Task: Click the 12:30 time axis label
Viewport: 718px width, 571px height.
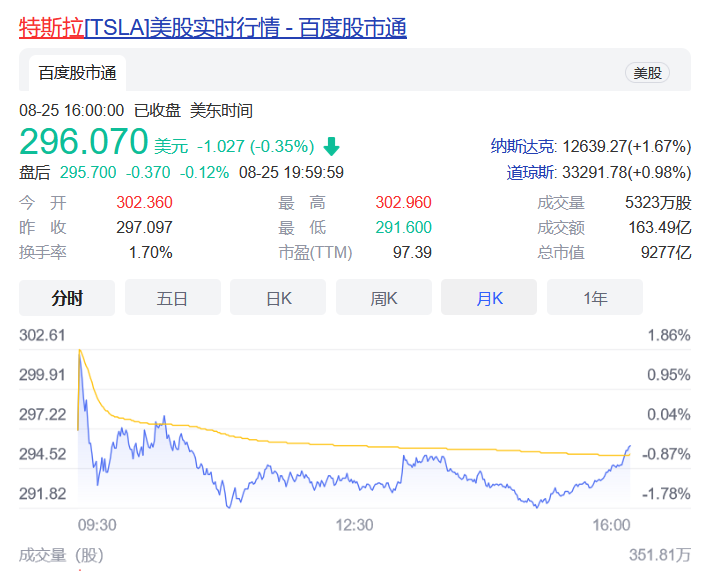Action: point(354,525)
